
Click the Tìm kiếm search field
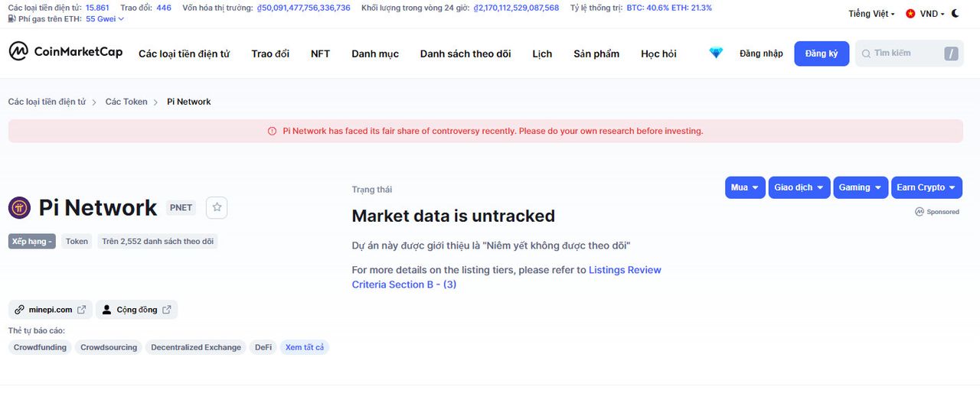(x=909, y=54)
